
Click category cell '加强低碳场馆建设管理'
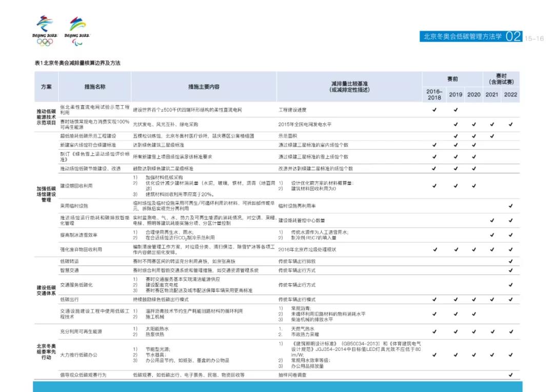pyautogui.click(x=46, y=194)
